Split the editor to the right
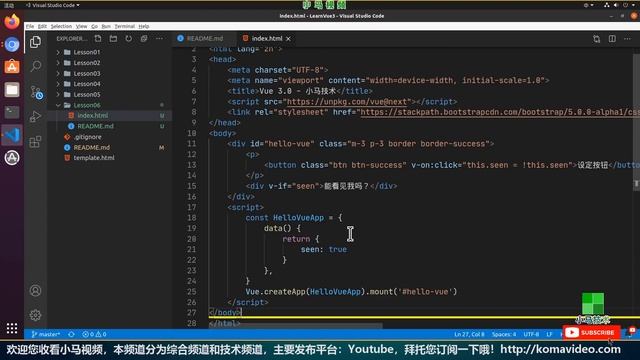Screen dimensions: 640x360 tap(612, 39)
